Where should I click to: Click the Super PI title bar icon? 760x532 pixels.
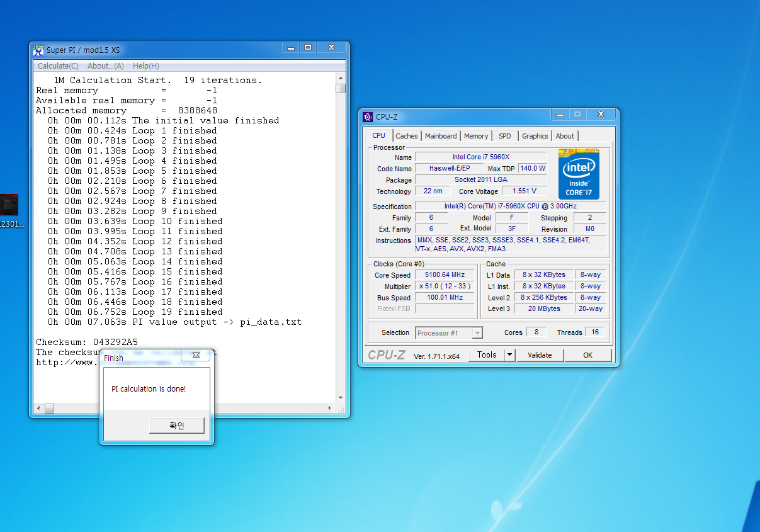pos(38,50)
